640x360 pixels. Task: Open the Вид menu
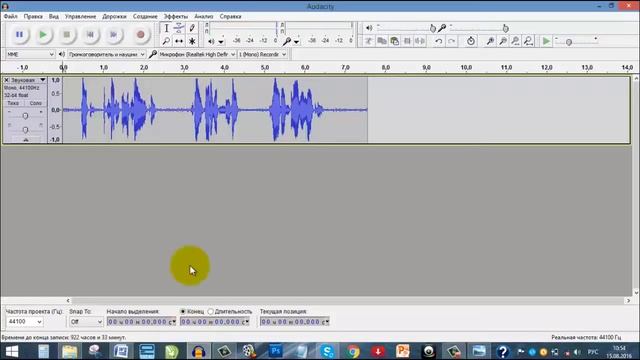54,16
